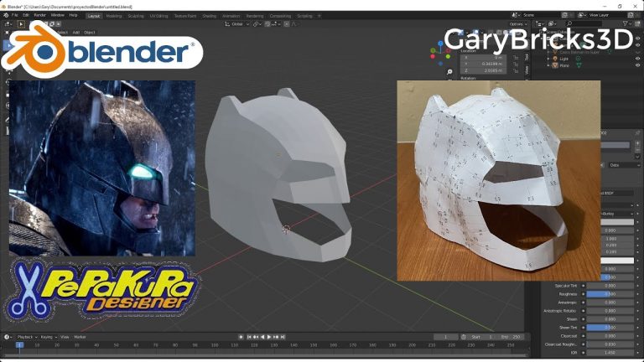Switch to the Animation workspace tab
Viewport: 644px width, 362px height.
(231, 16)
